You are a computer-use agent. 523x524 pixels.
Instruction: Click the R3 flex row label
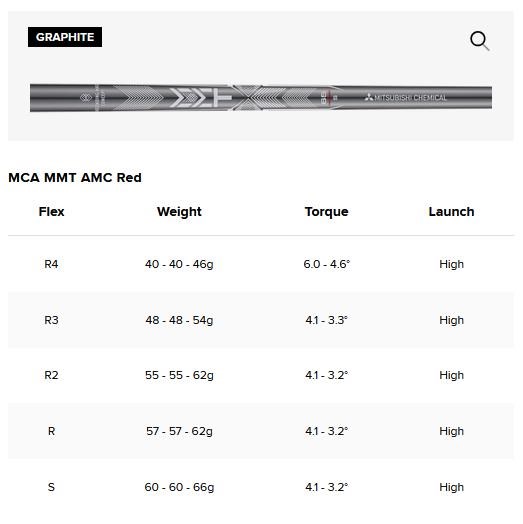[x=51, y=320]
